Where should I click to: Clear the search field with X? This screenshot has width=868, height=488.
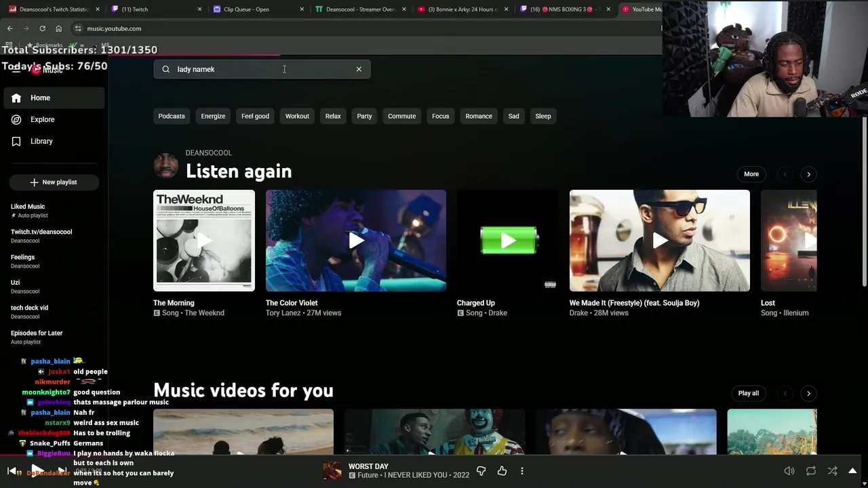click(x=359, y=69)
